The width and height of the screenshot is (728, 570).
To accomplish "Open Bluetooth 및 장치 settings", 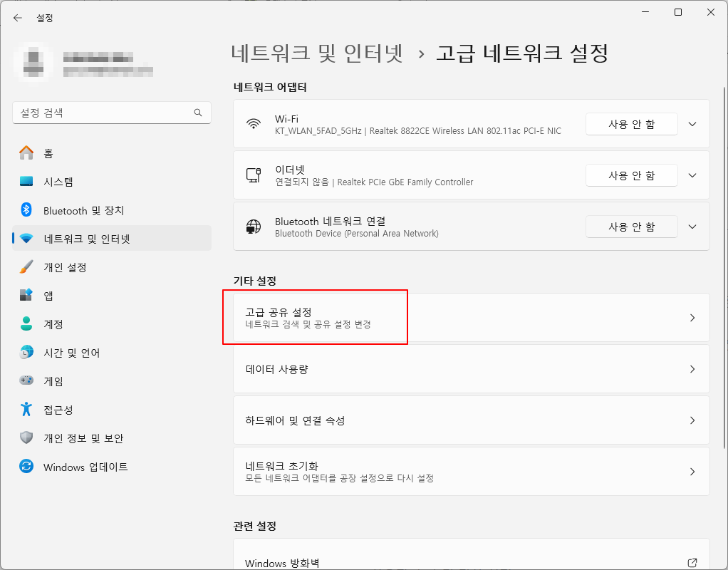I will [29, 209].
